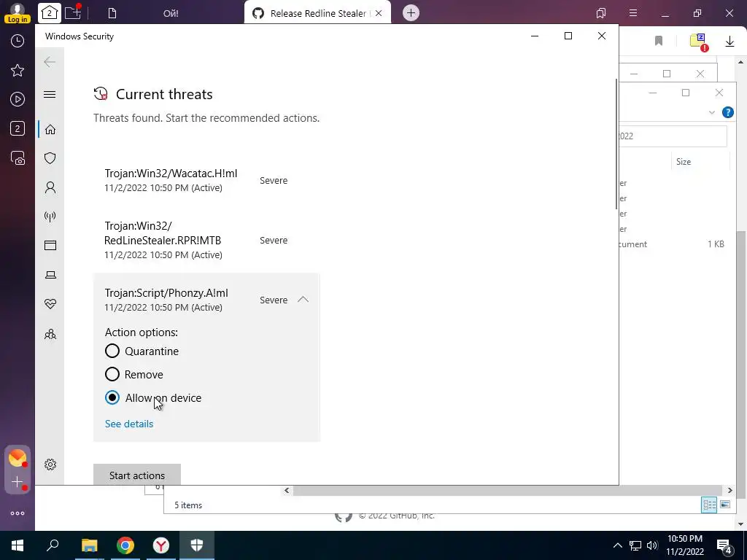Open Windows Start menu
This screenshot has height=560, width=747.
click(18, 545)
